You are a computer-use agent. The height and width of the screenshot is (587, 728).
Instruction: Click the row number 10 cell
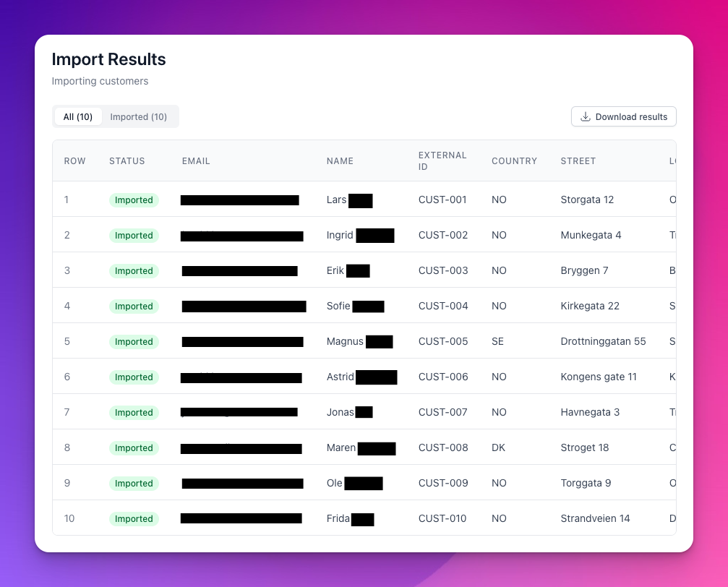pos(69,518)
